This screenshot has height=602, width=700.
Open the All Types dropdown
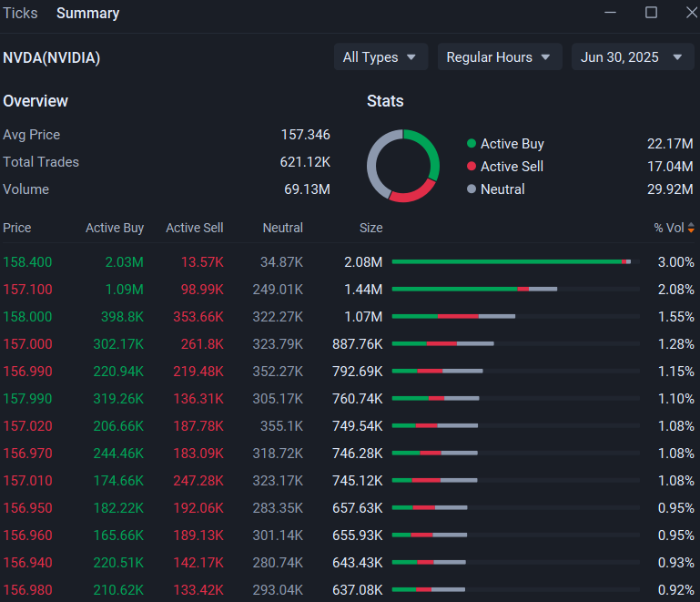point(380,57)
